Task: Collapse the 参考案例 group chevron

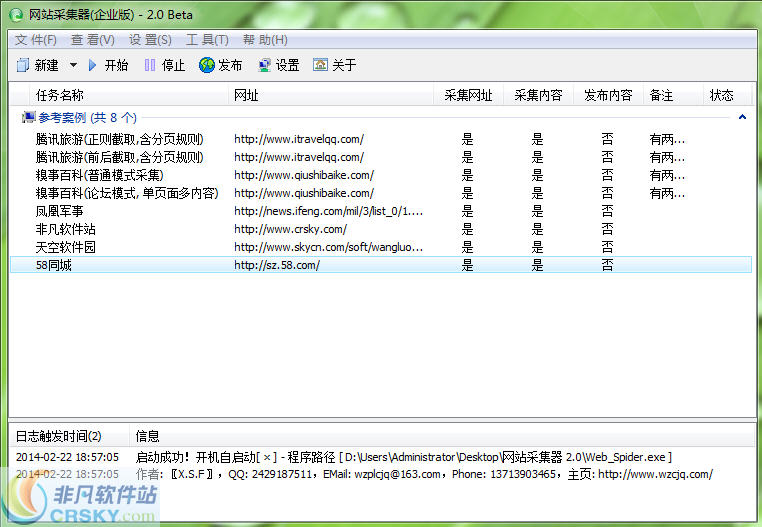Action: (x=742, y=117)
